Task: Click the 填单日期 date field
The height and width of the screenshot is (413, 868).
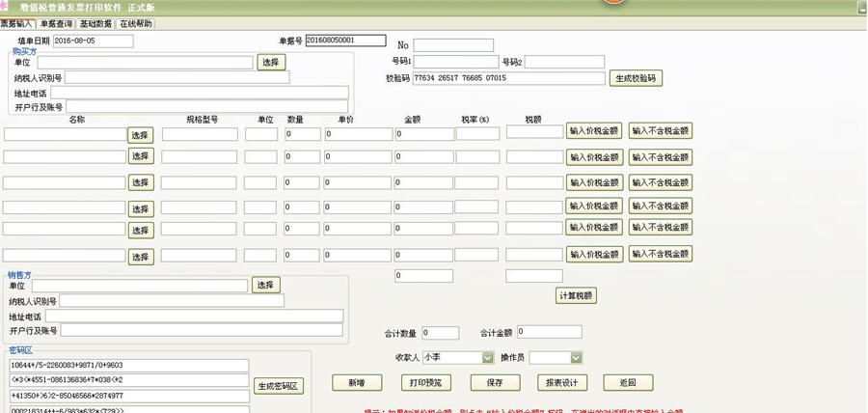Action: coord(93,41)
